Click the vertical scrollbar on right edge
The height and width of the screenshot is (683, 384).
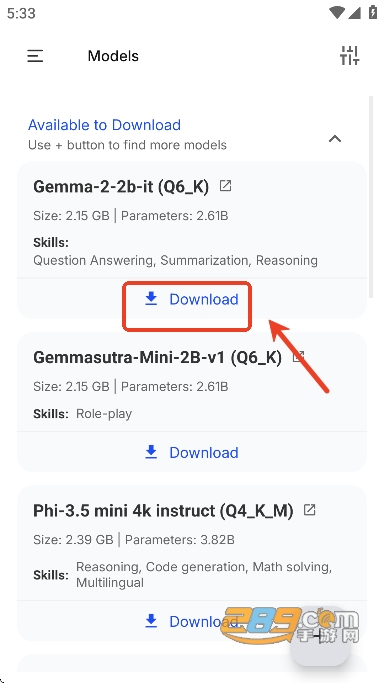tap(371, 197)
